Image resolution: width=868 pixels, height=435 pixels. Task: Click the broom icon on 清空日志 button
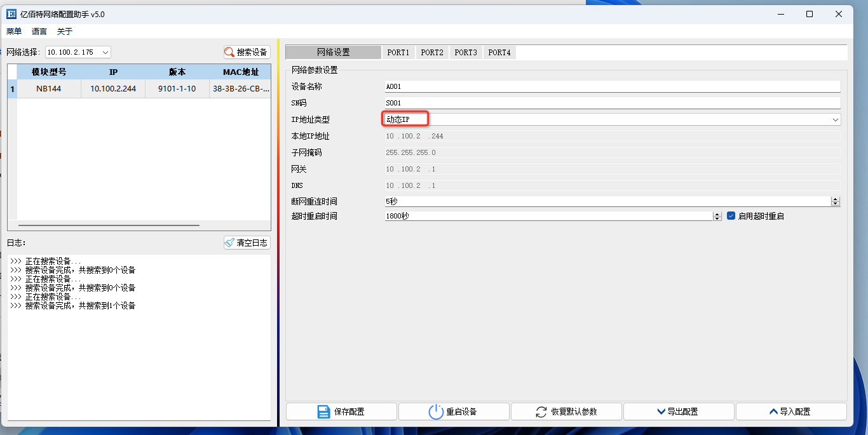pyautogui.click(x=229, y=243)
